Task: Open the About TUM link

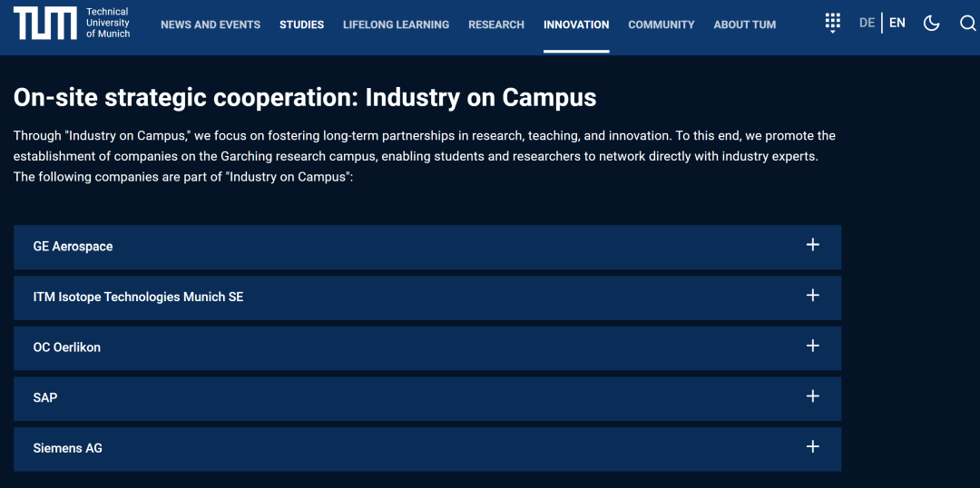Action: coord(744,24)
